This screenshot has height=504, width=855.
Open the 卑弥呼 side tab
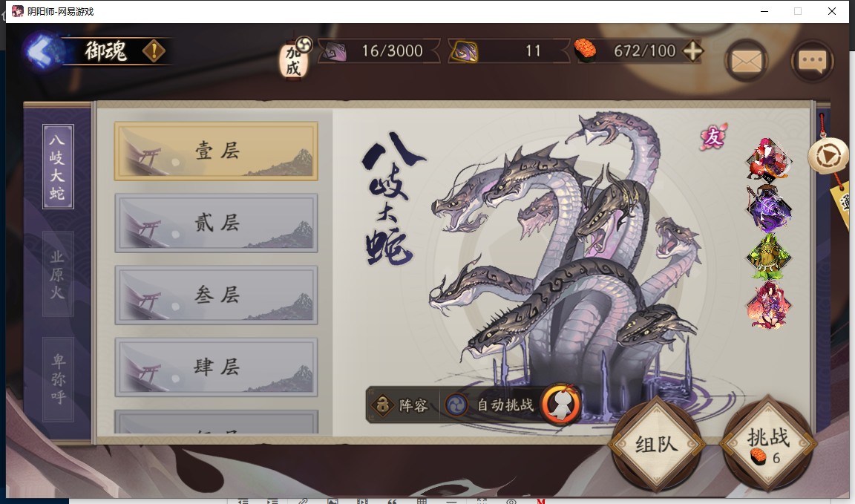58,379
